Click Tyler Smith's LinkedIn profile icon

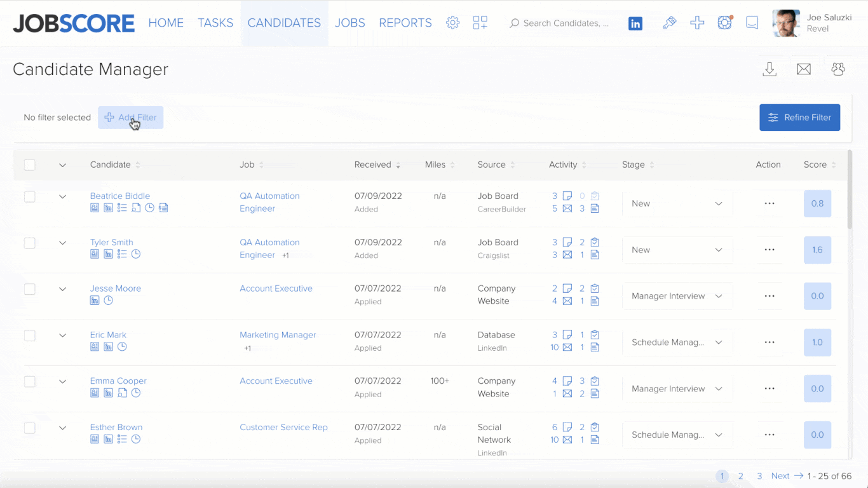109,254
